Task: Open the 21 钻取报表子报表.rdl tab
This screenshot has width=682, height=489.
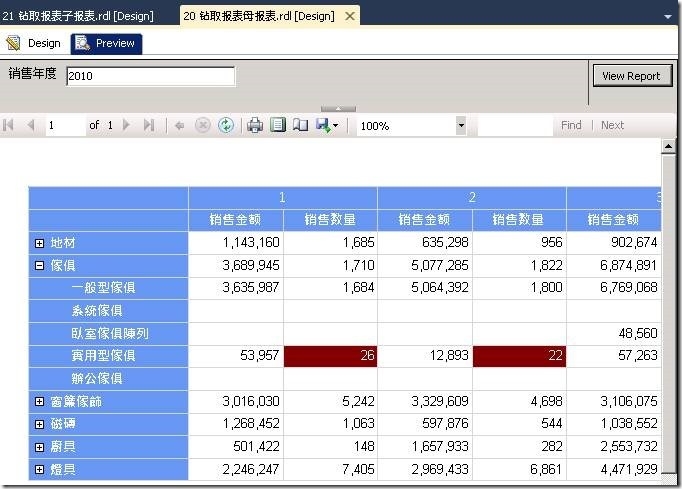Action: pyautogui.click(x=78, y=16)
